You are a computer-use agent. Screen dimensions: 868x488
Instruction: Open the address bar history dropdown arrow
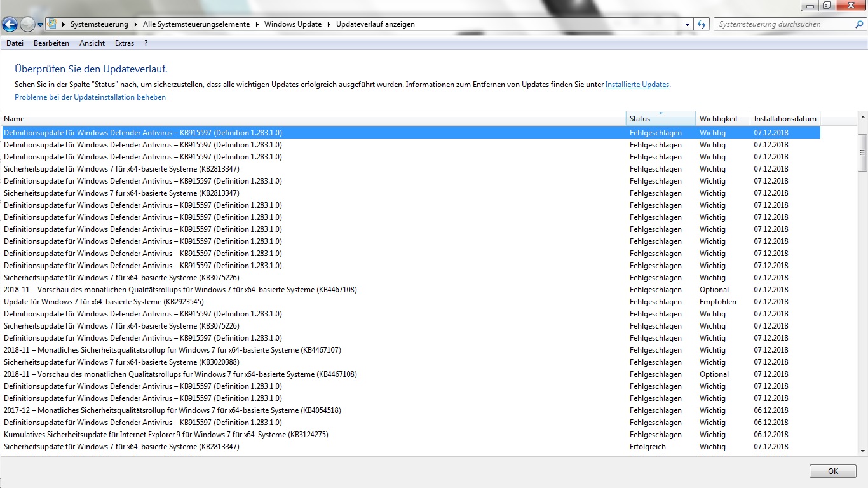point(688,24)
